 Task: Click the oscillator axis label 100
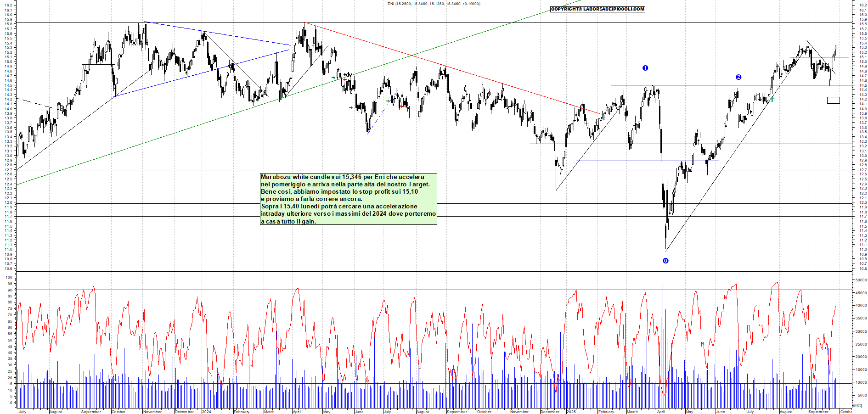point(9,278)
